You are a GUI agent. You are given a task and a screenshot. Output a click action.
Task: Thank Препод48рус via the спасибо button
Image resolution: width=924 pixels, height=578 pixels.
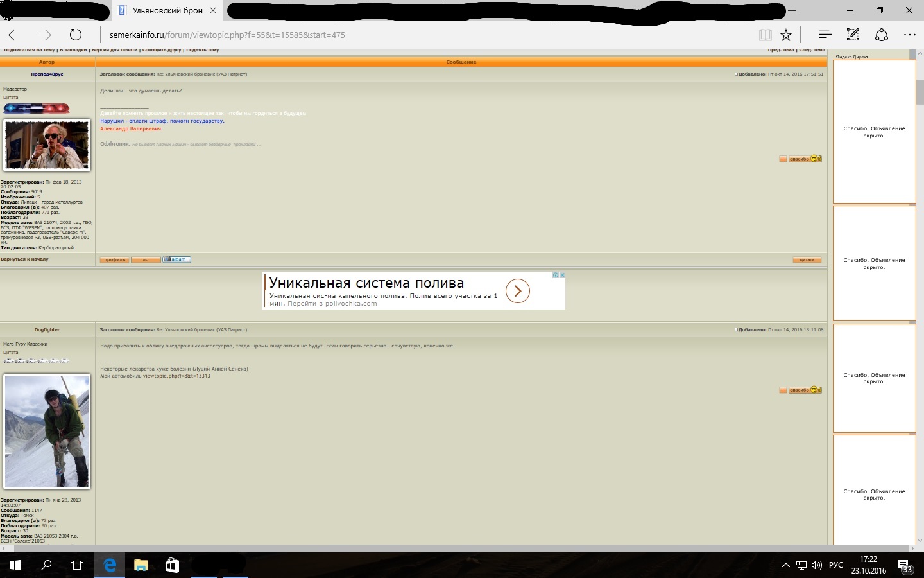click(x=805, y=159)
